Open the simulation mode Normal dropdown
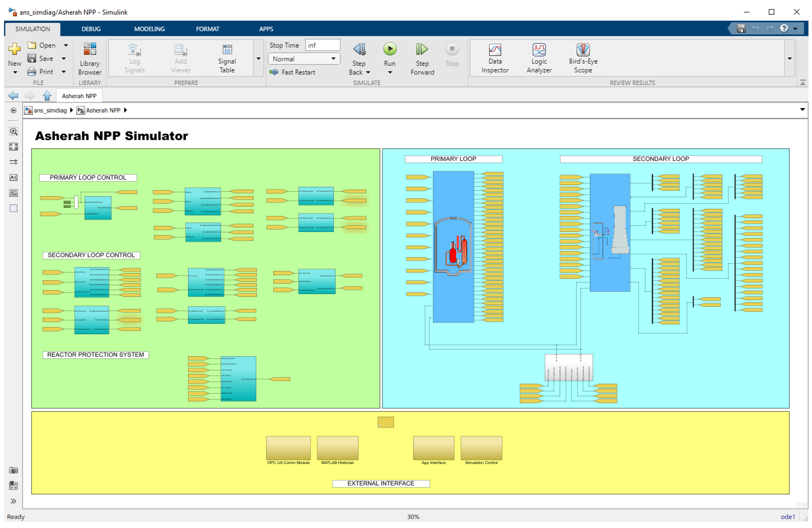The height and width of the screenshot is (528, 812). [304, 59]
